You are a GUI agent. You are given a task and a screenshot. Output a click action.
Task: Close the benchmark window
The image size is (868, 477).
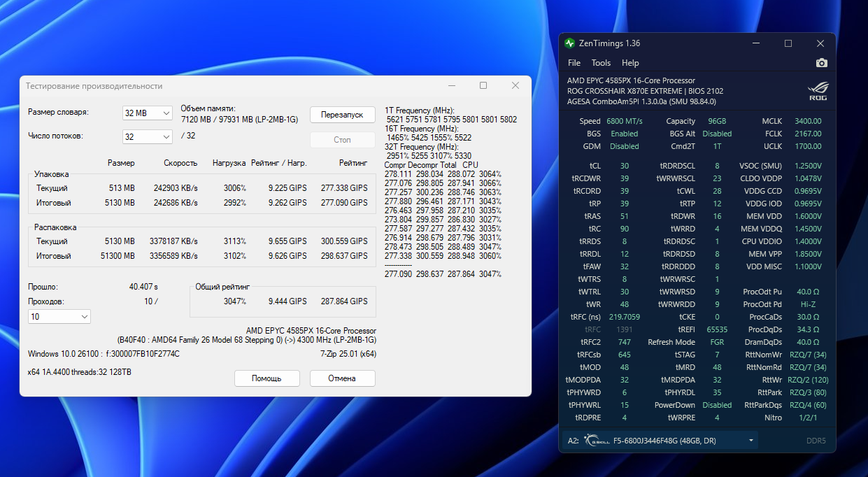515,85
